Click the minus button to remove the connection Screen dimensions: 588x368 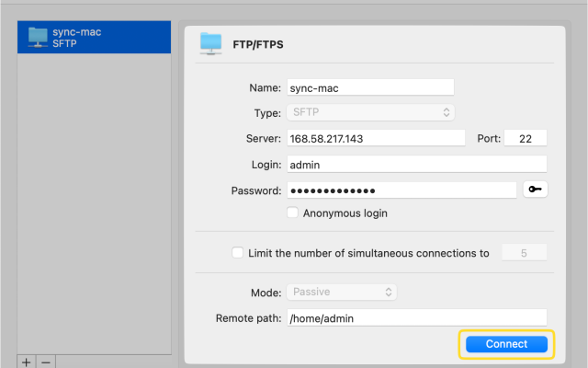pos(46,362)
